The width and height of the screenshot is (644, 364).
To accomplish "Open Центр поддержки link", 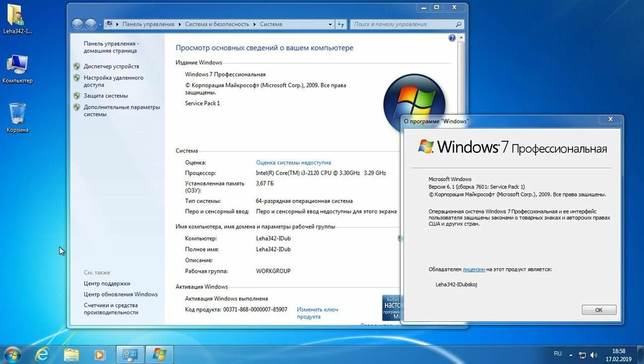I will [107, 284].
